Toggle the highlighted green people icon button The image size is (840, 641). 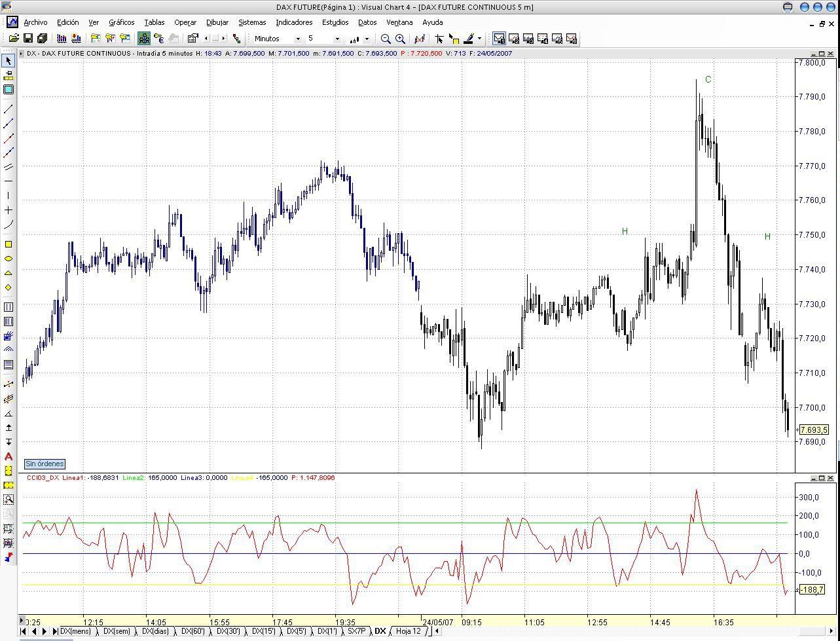[x=144, y=39]
